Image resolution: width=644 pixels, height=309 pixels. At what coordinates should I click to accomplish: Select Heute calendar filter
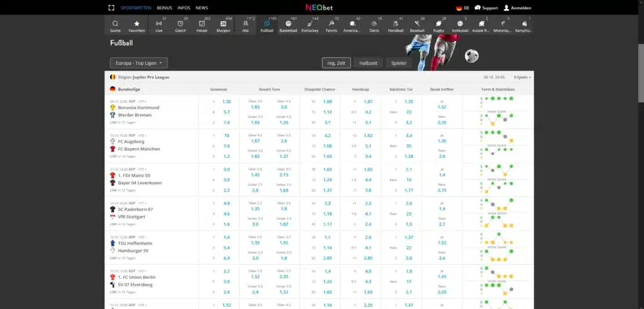coord(202,24)
